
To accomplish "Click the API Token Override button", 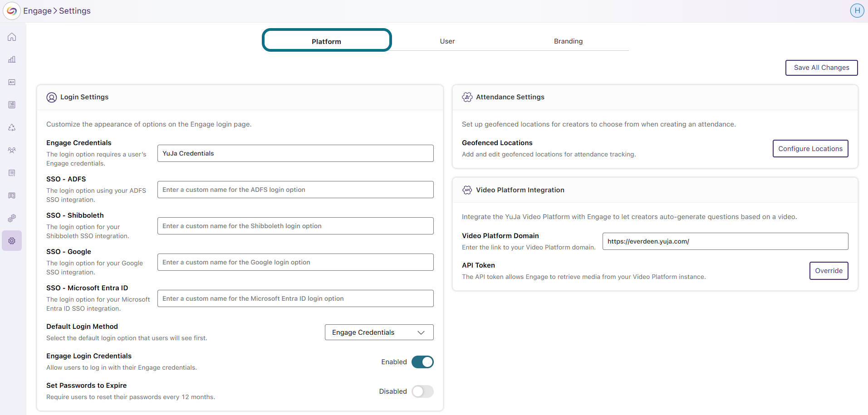I will [829, 271].
